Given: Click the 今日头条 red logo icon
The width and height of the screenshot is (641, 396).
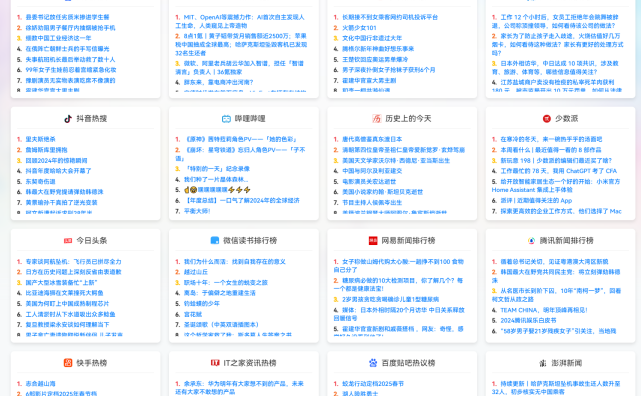Looking at the screenshot, I should (x=68, y=241).
